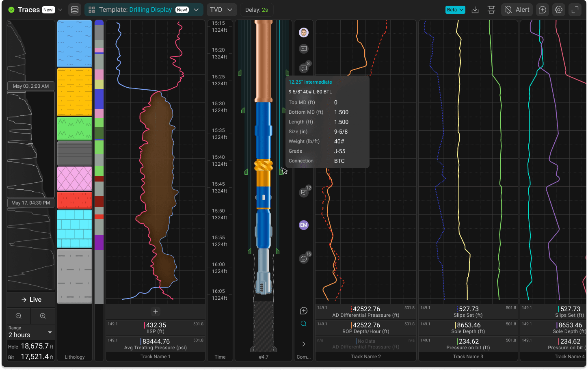
Task: Click the database stack icon
Action: (x=75, y=10)
